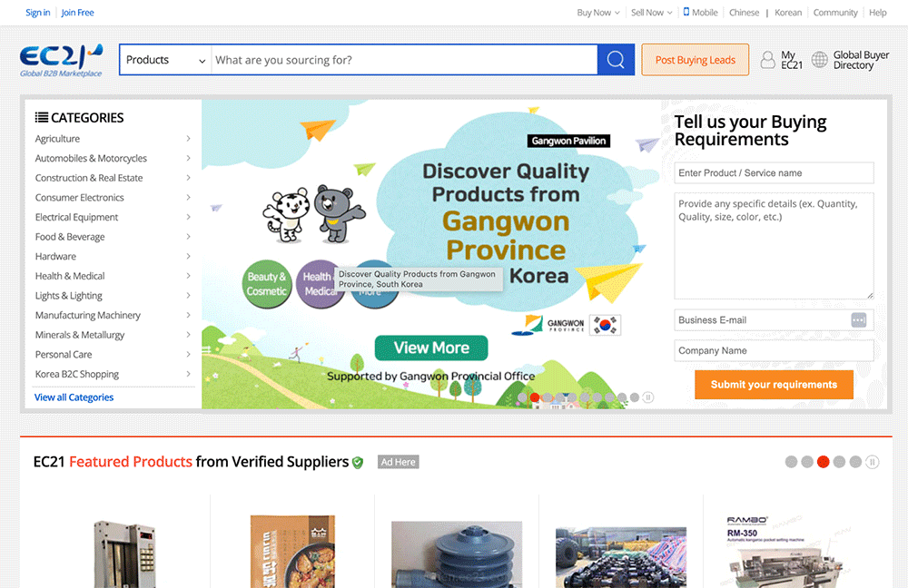Click Submit your requirements button
908x588 pixels.
click(774, 385)
